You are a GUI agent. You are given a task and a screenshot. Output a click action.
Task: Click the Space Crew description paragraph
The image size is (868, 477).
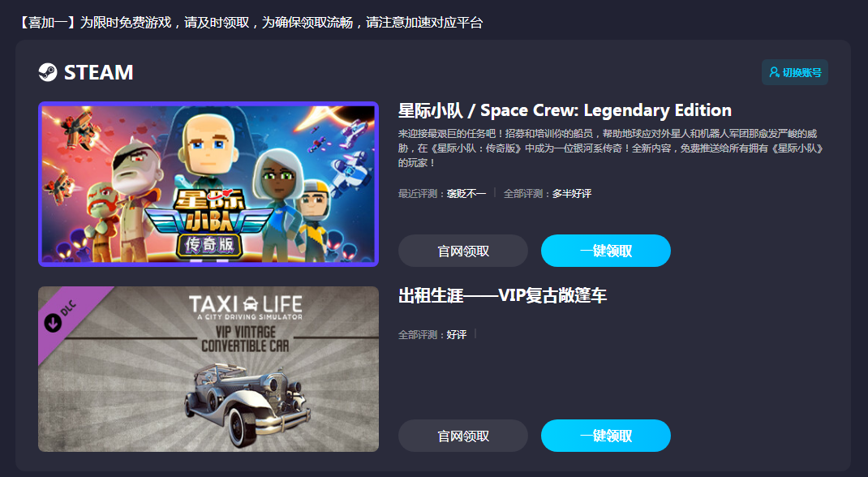pyautogui.click(x=611, y=148)
